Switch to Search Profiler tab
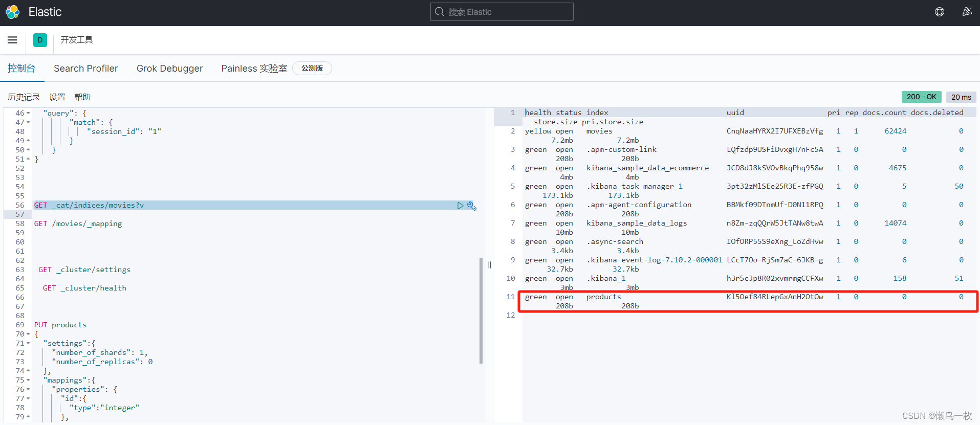980x425 pixels. point(86,69)
